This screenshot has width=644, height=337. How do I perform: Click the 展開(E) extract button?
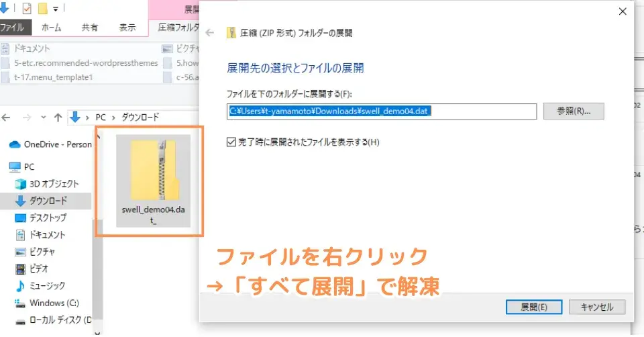point(534,307)
